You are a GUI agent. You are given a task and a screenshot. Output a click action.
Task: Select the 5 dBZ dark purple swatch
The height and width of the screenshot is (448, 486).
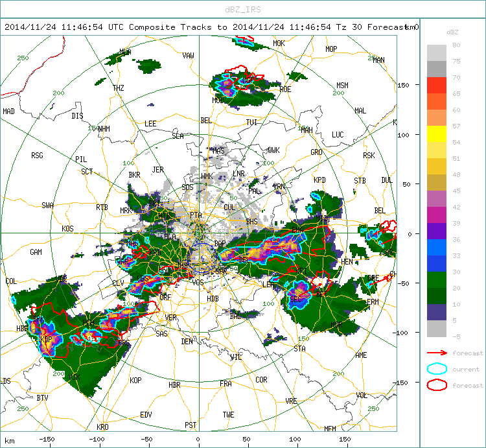(x=436, y=312)
